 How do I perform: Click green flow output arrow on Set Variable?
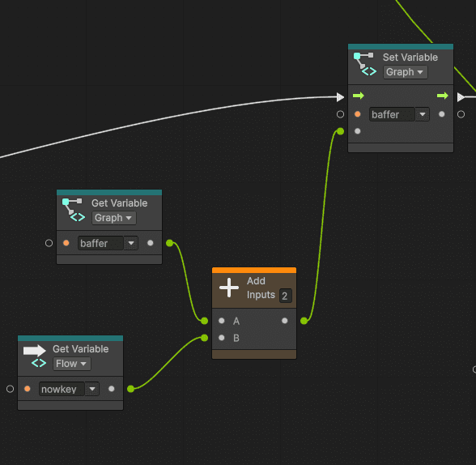(442, 96)
